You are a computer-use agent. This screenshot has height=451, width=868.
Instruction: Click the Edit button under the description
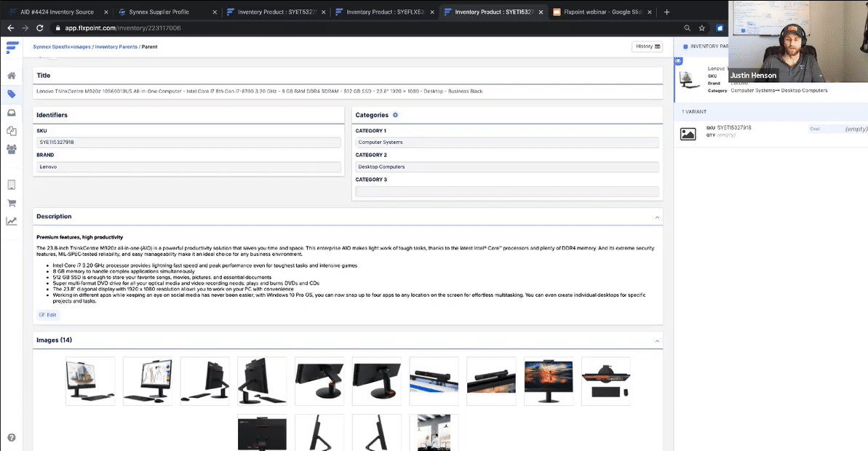click(x=48, y=315)
